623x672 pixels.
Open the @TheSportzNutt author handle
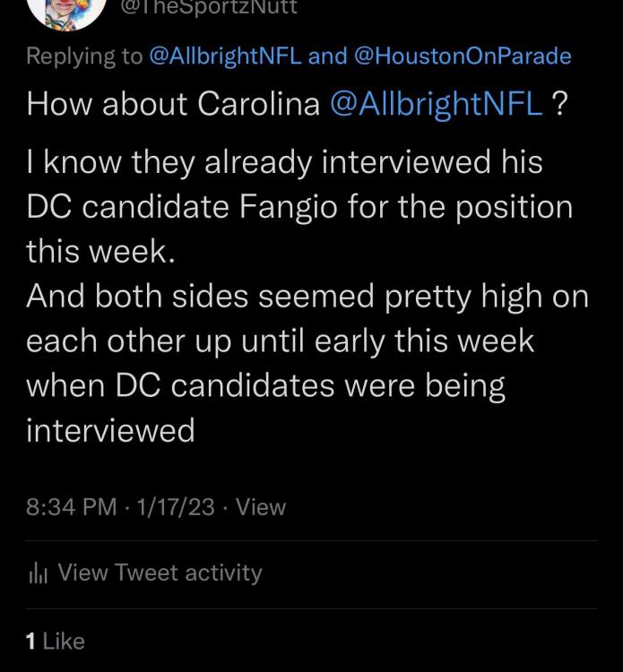coord(208,7)
